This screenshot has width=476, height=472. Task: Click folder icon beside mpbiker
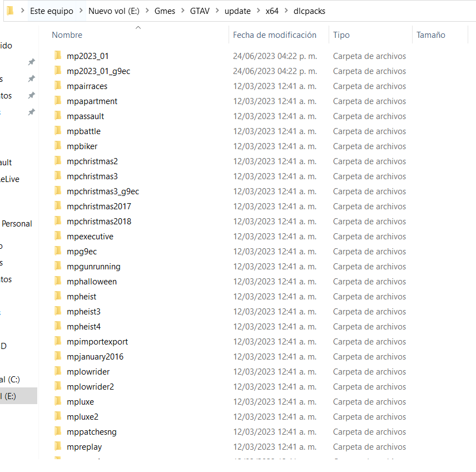[58, 146]
